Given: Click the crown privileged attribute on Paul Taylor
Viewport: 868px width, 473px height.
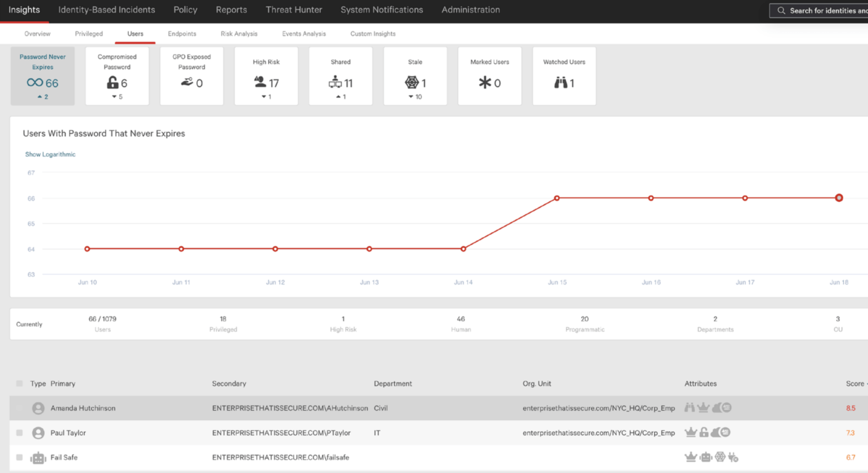Looking at the screenshot, I should point(691,432).
